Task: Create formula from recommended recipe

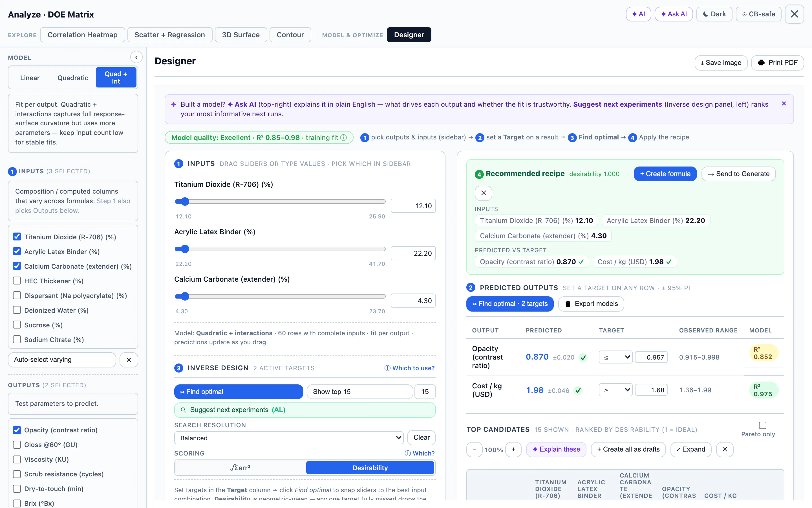Action: pos(665,174)
